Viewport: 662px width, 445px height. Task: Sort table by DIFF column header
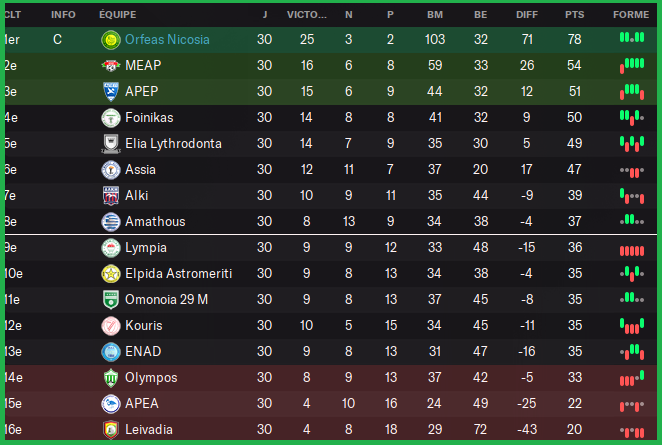click(528, 15)
